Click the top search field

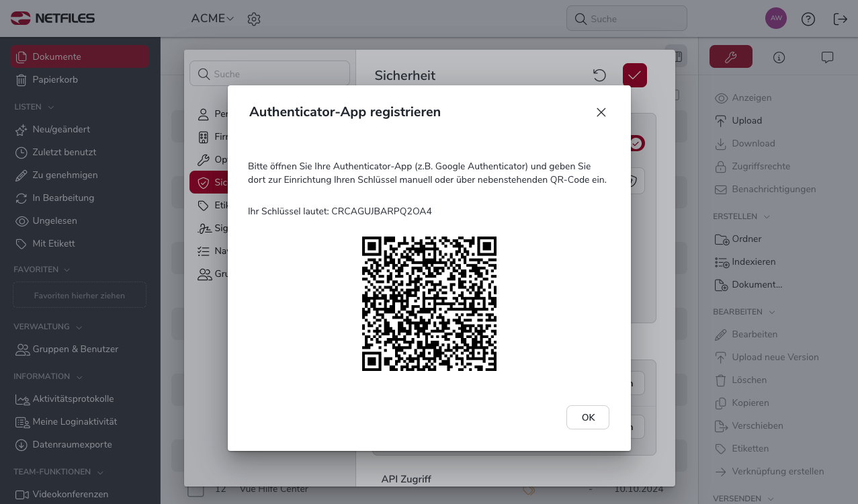click(x=626, y=19)
